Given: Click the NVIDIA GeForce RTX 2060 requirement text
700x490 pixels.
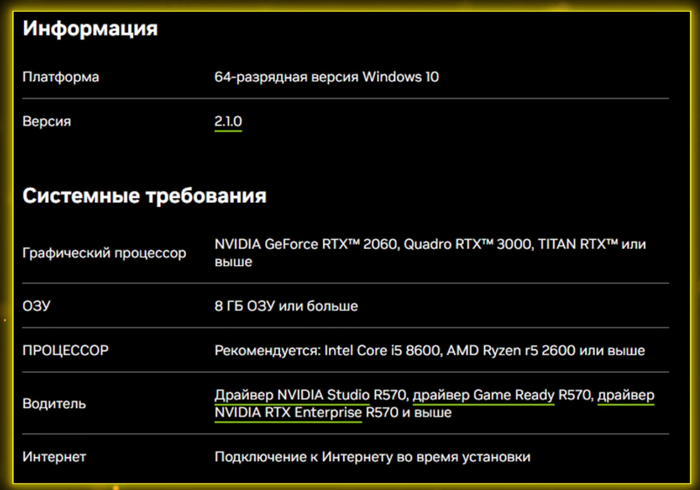Looking at the screenshot, I should point(430,253).
